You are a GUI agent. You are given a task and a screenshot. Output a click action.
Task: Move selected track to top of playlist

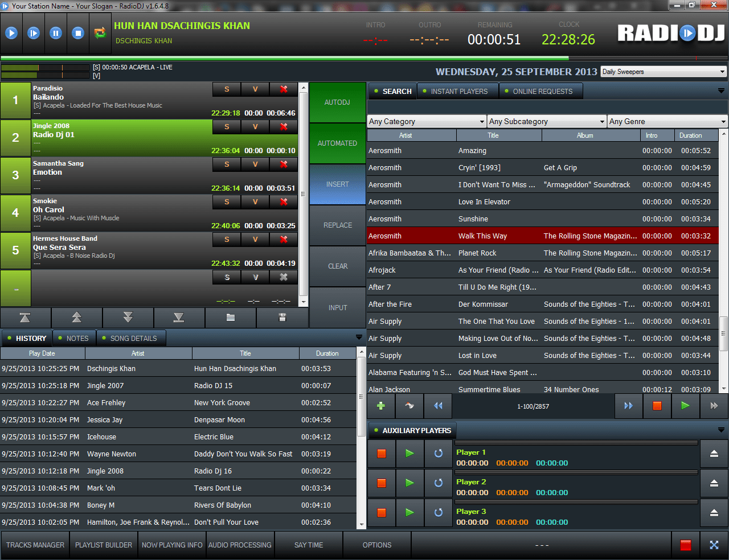(26, 318)
